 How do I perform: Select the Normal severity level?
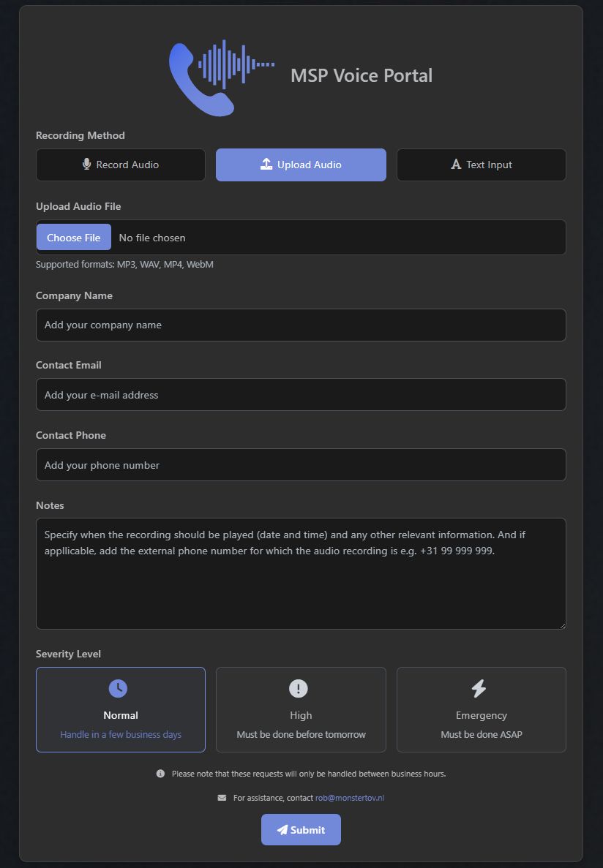coord(120,709)
